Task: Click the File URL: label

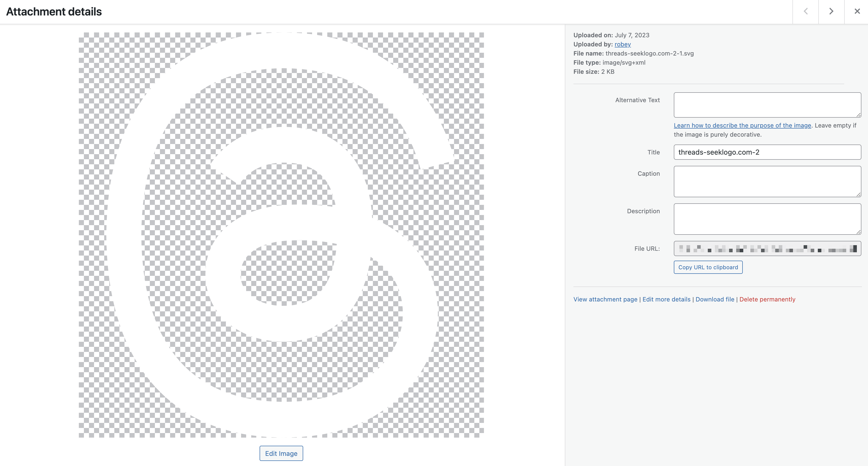Action: [x=647, y=249]
